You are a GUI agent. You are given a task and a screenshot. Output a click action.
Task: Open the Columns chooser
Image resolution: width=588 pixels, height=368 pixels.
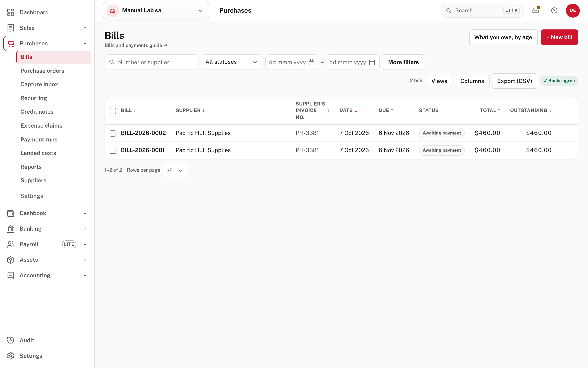(472, 81)
